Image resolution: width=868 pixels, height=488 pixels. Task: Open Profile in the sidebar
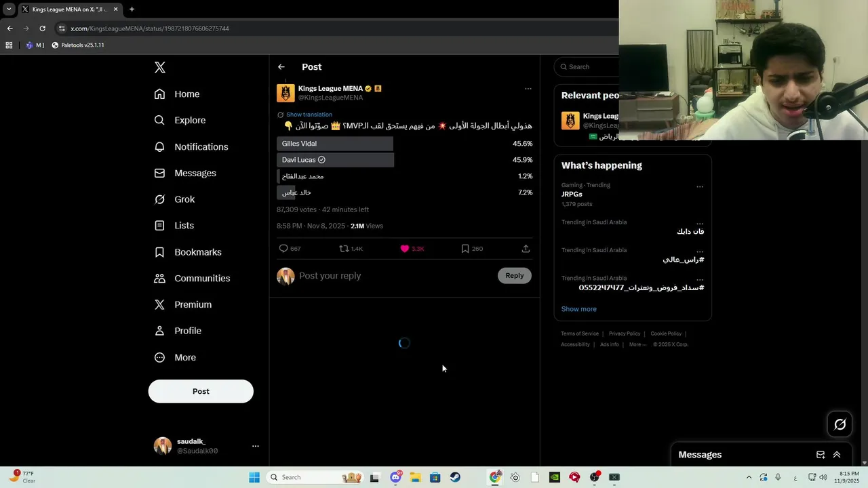tap(178, 331)
